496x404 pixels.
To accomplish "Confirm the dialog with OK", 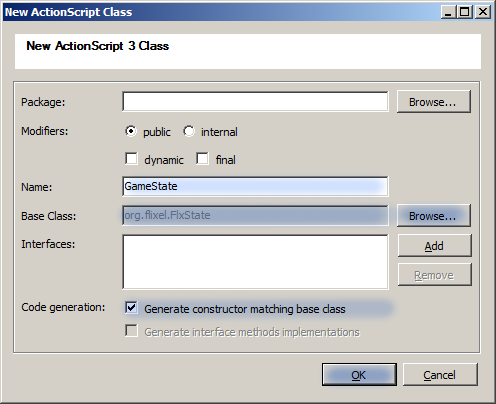I will pyautogui.click(x=359, y=375).
